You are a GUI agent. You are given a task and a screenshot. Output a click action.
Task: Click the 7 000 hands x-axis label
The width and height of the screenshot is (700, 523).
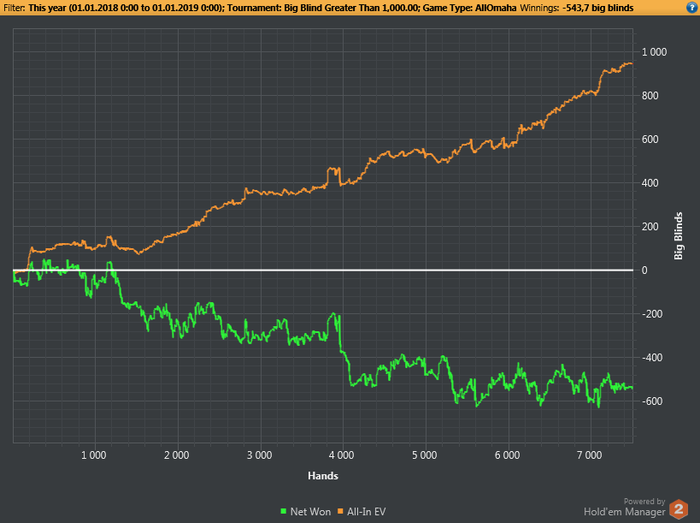[589, 455]
